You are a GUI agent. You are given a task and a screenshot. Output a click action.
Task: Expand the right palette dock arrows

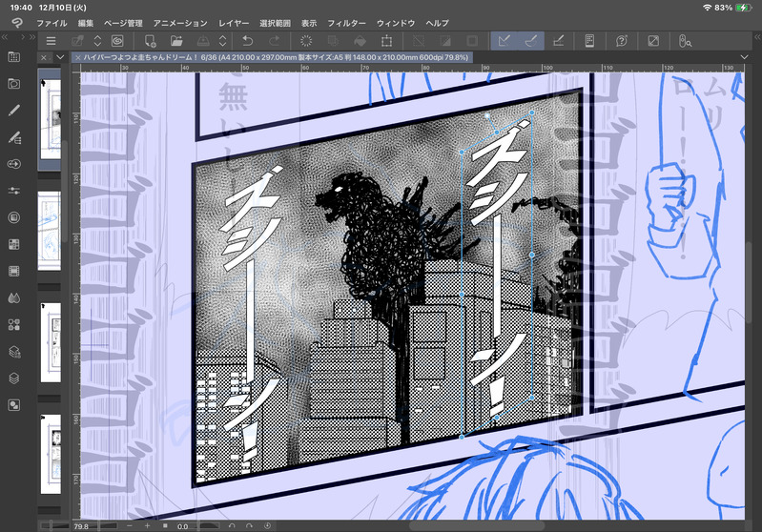tap(757, 37)
